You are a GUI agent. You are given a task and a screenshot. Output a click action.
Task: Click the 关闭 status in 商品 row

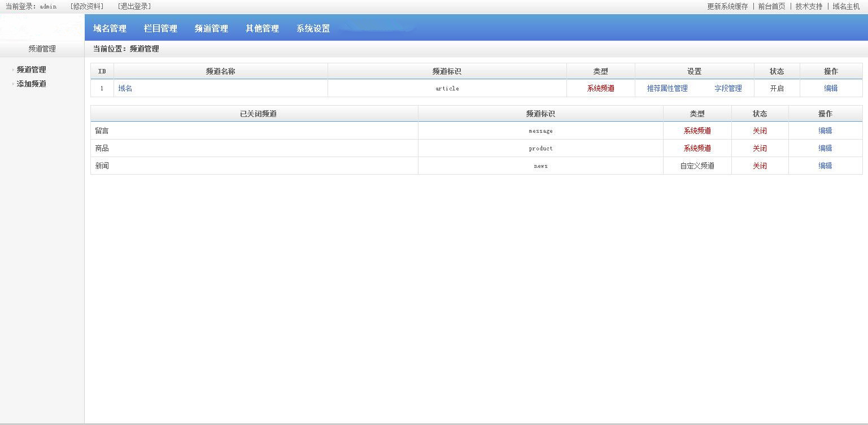click(x=760, y=148)
